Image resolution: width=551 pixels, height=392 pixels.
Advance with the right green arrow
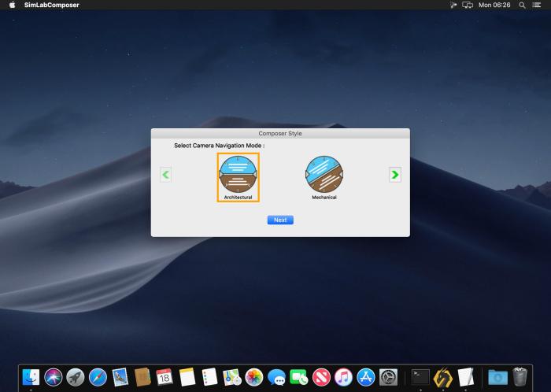[x=395, y=175]
